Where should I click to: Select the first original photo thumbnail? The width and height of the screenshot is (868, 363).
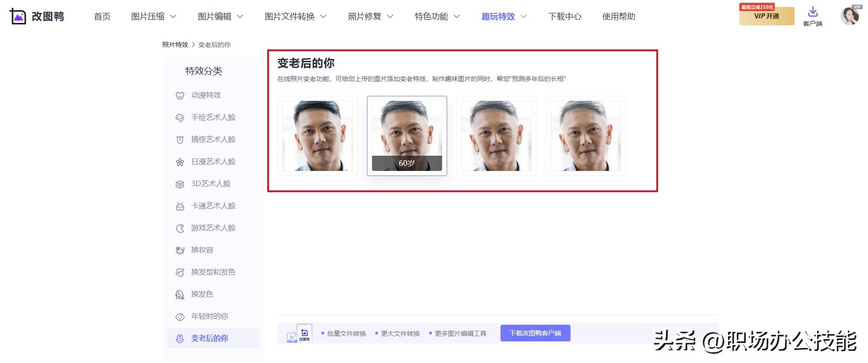tap(317, 135)
